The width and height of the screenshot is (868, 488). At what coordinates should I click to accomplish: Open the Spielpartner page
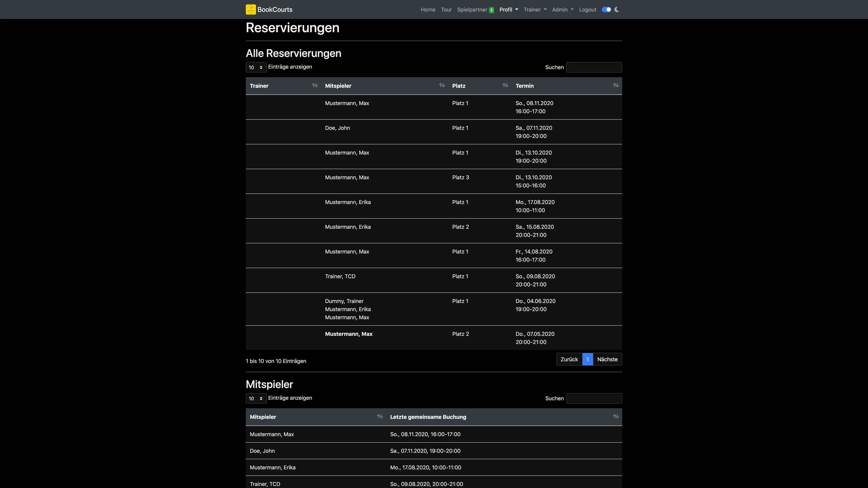(472, 9)
